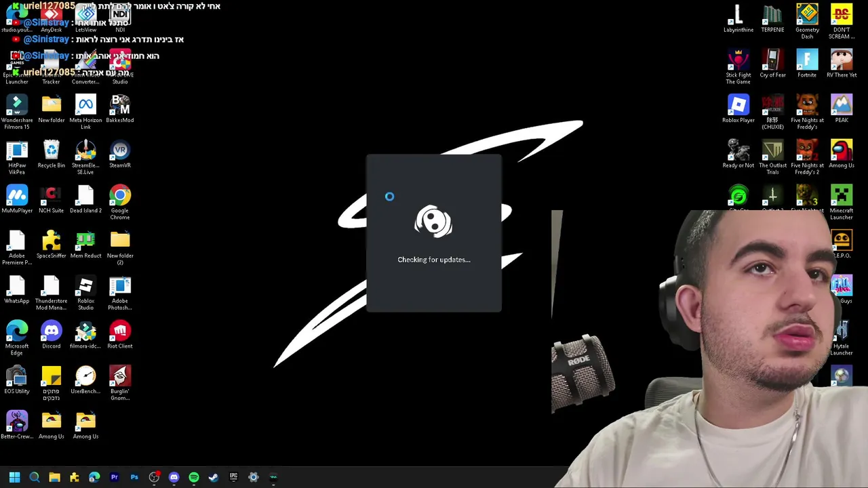
Task: Open the PEAK game shortcut
Action: coord(842,108)
